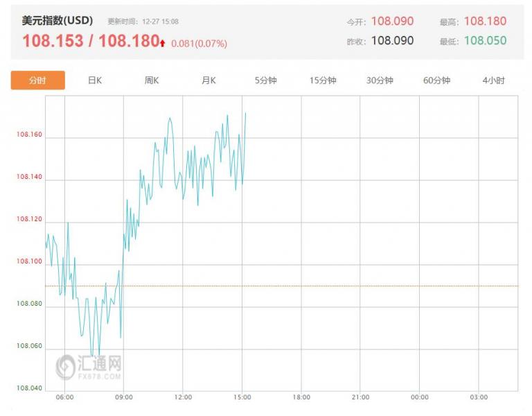Click the 美元指数(USD) title
The height and width of the screenshot is (416, 532).
57,21
